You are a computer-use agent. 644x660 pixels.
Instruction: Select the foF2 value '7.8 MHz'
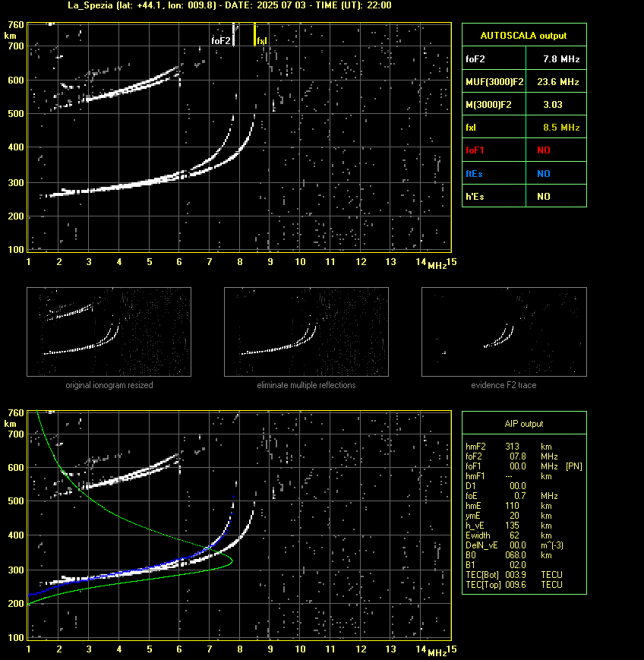(x=561, y=59)
